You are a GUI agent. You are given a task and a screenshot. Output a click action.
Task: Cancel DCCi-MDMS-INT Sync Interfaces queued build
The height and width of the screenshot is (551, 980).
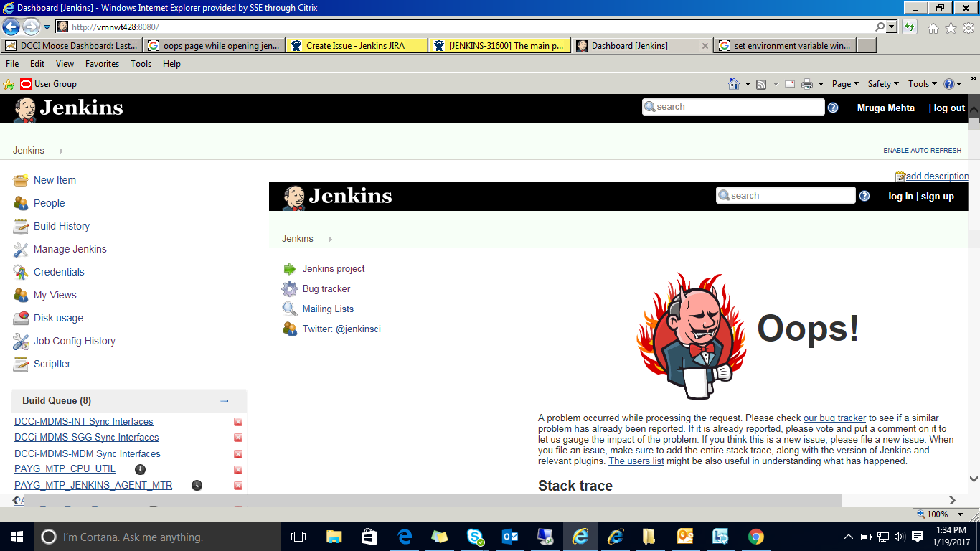tap(238, 422)
